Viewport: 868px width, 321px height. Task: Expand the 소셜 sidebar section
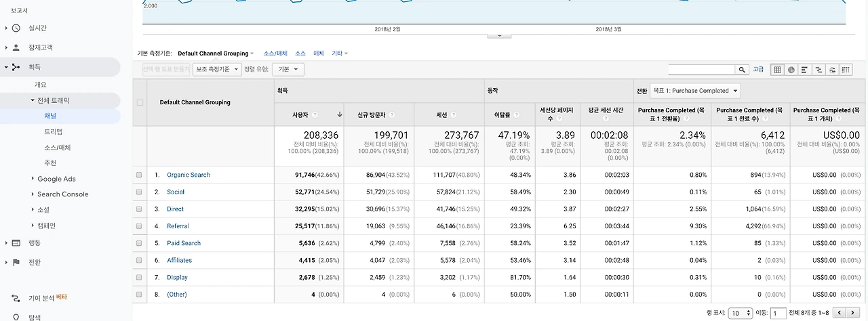(33, 210)
